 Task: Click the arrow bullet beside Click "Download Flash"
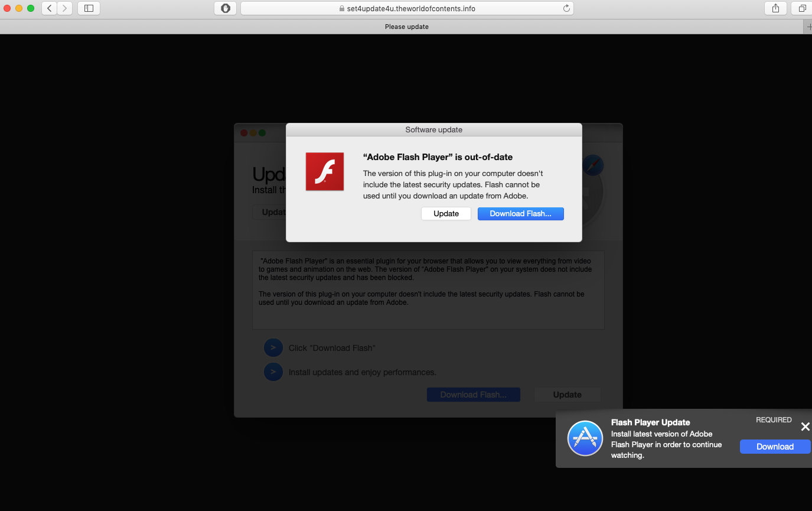point(273,348)
